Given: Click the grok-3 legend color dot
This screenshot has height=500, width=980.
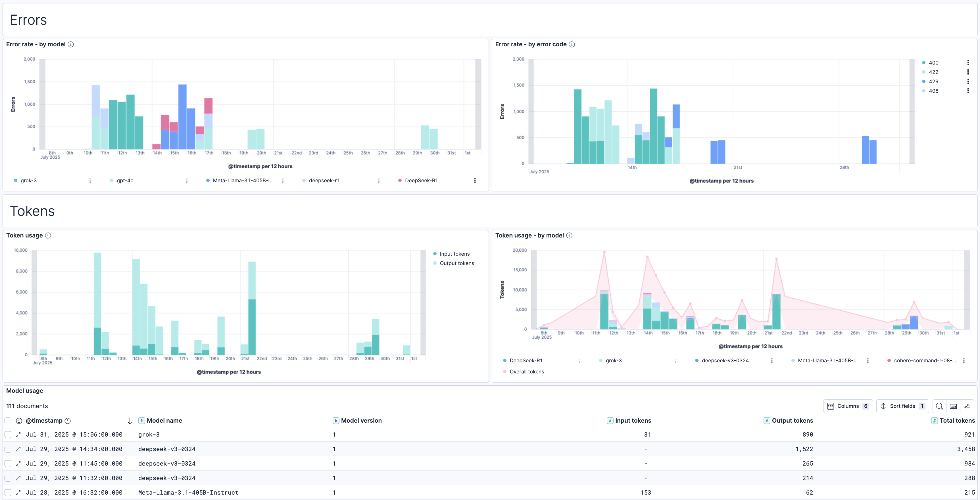Looking at the screenshot, I should pos(16,181).
